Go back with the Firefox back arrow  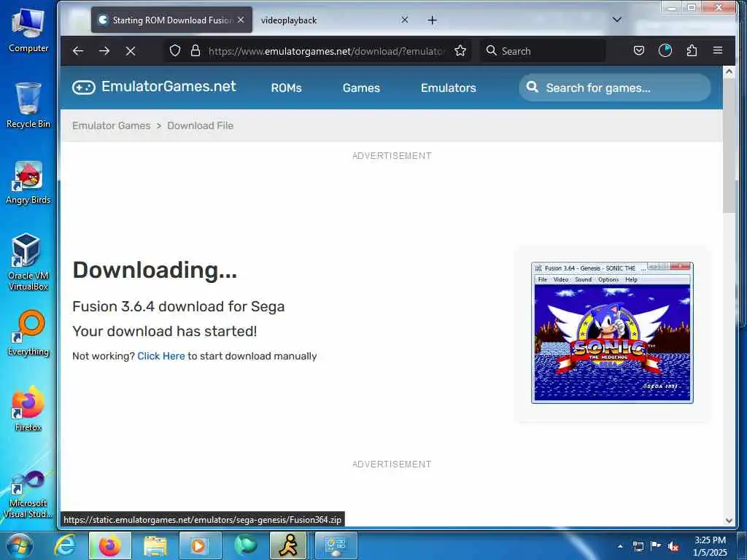(x=78, y=50)
